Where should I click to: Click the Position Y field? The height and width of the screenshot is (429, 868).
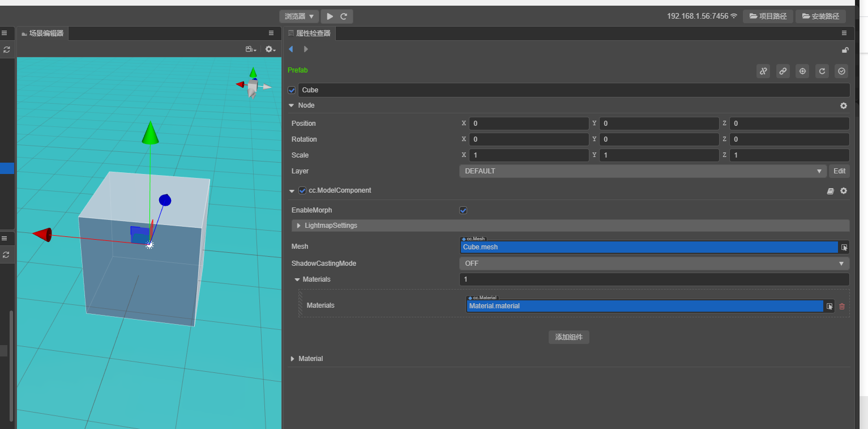(x=659, y=124)
